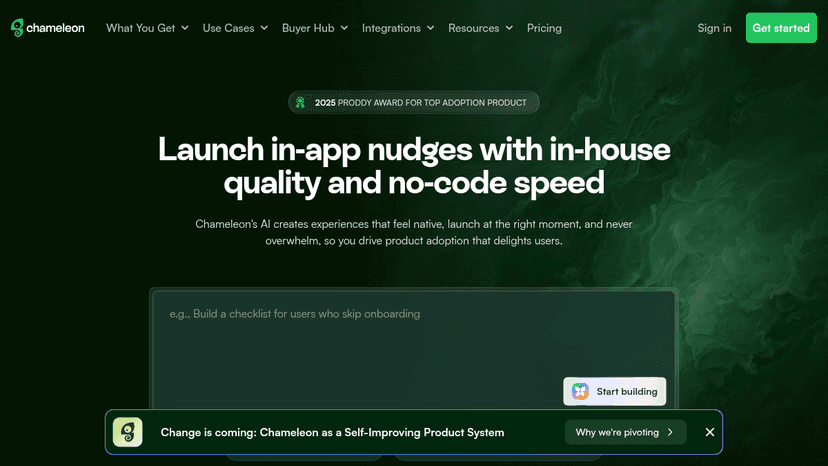Click the Chameleon logo in the header
This screenshot has height=466, width=828.
tap(48, 28)
